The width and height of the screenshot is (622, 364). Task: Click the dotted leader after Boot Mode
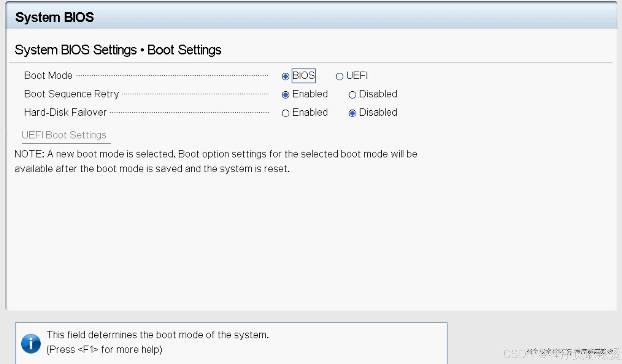point(172,76)
